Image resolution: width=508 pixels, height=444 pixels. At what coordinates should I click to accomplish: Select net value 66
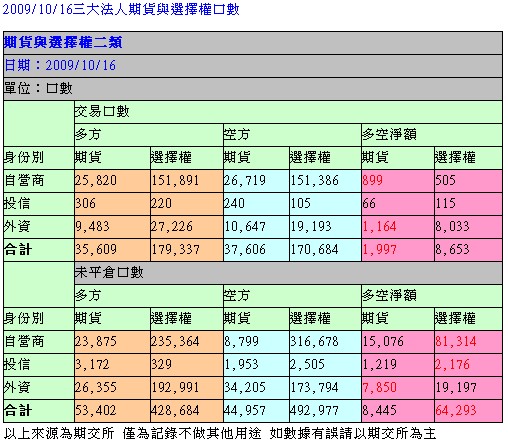[369, 203]
